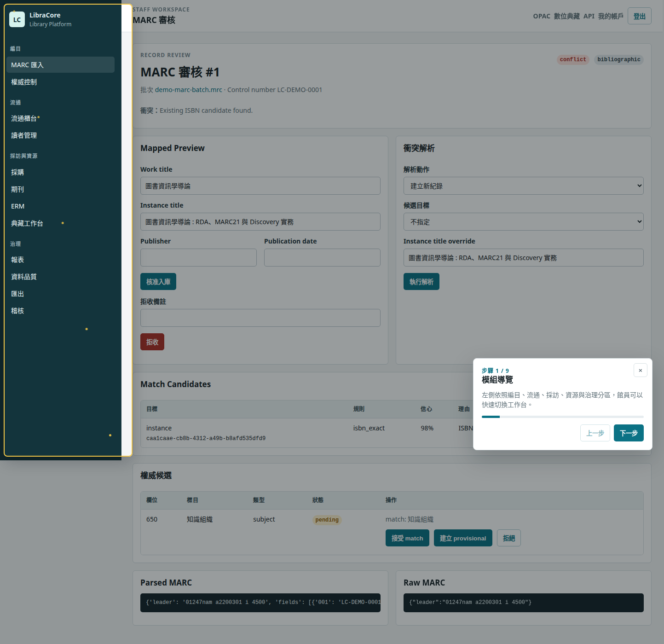Open demo-marc-batch.mrc batch link
Viewport: 664px width, 644px height.
click(x=189, y=90)
